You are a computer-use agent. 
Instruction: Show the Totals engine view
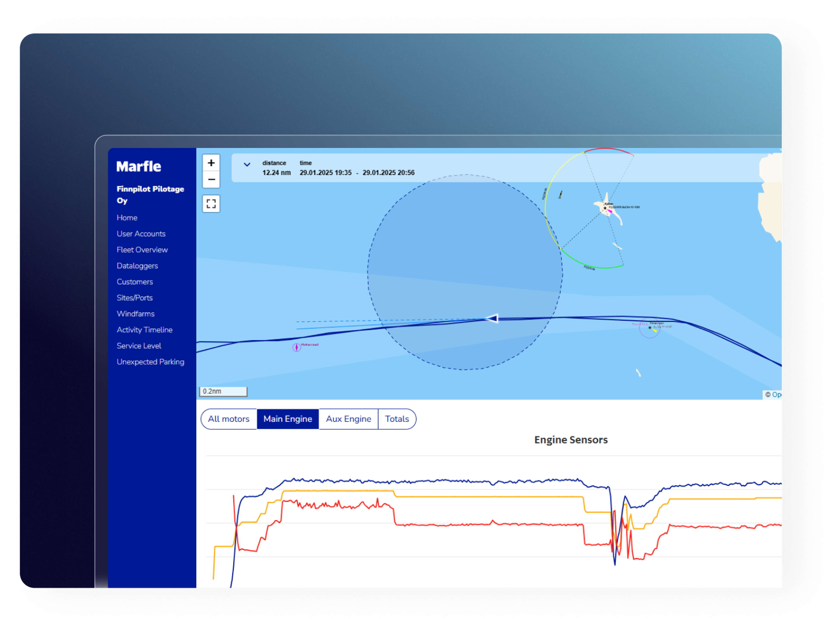(x=397, y=419)
